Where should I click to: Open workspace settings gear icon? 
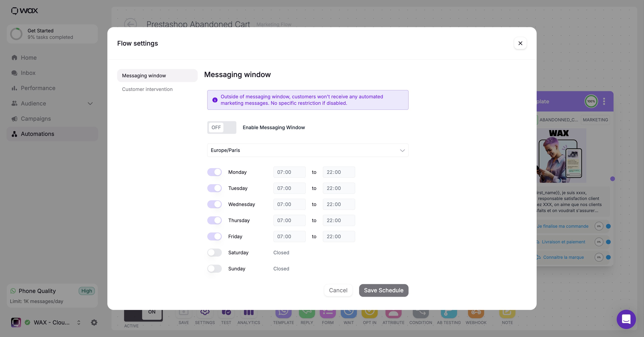tap(94, 322)
